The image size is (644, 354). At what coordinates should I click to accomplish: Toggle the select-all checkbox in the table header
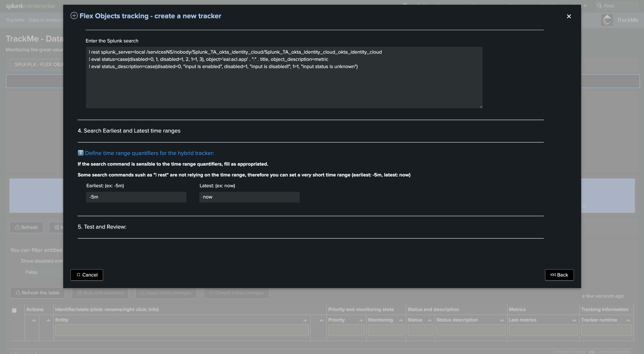click(14, 310)
